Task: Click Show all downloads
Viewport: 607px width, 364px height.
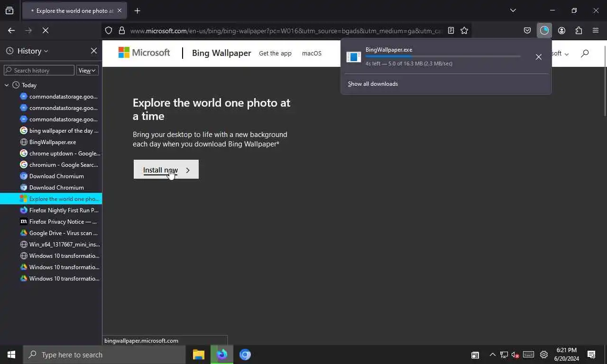Action: (x=373, y=84)
